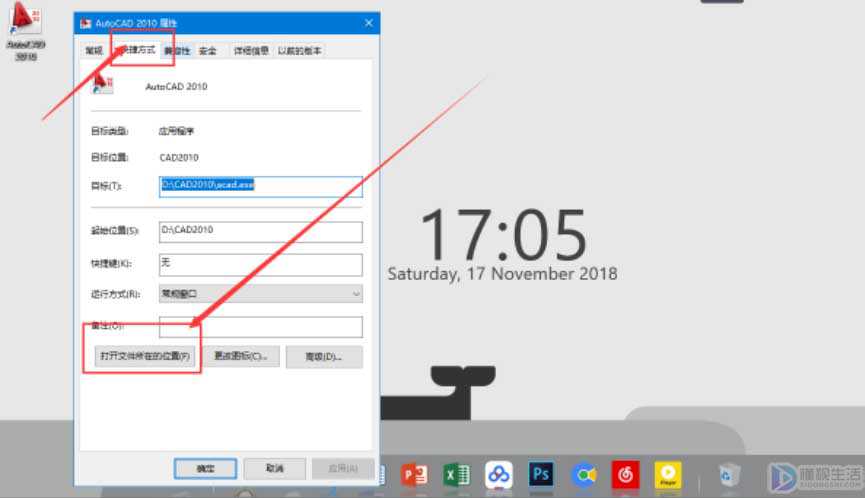The image size is (865, 498).
Task: Open the 安全 tab
Action: 208,51
